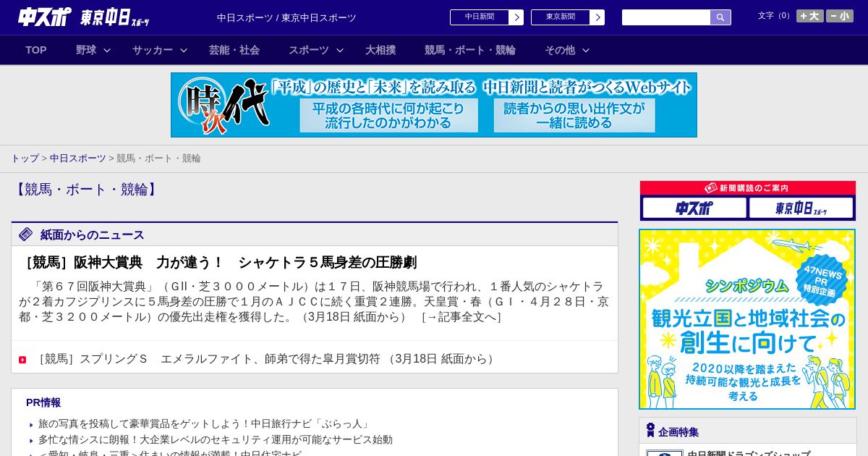Click the 中スポ subscription button
Image resolution: width=868 pixels, height=456 pixels.
694,208
